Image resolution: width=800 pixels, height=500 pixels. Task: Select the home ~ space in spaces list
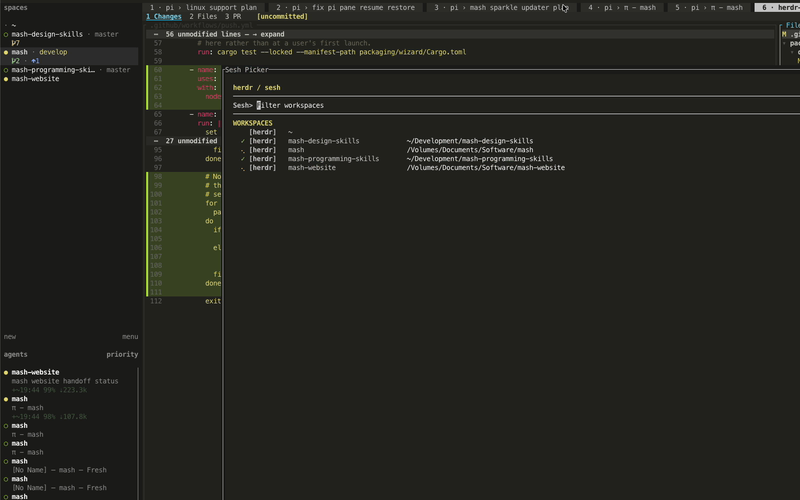click(13, 25)
